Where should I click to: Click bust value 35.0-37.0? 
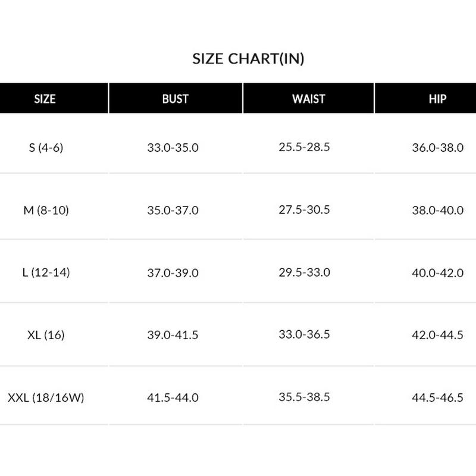(x=173, y=211)
